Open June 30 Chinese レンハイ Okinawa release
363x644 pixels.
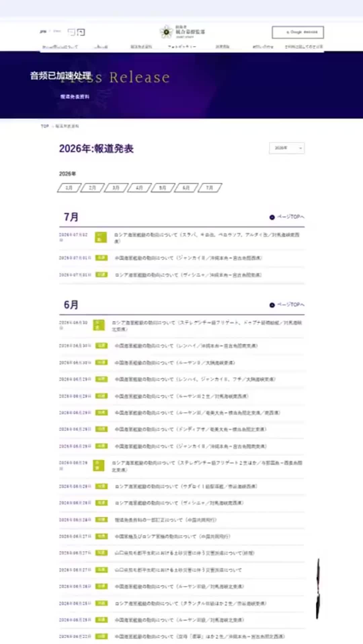(x=186, y=346)
